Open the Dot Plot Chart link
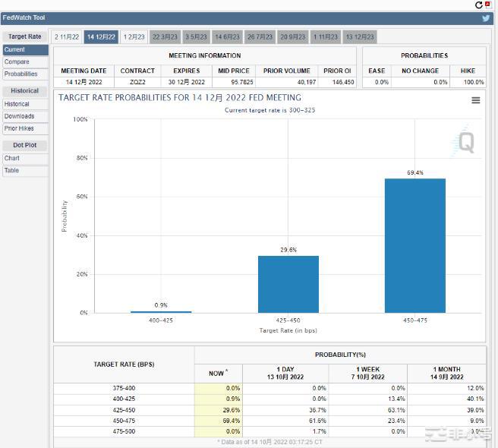This screenshot has height=448, width=498. [12, 159]
